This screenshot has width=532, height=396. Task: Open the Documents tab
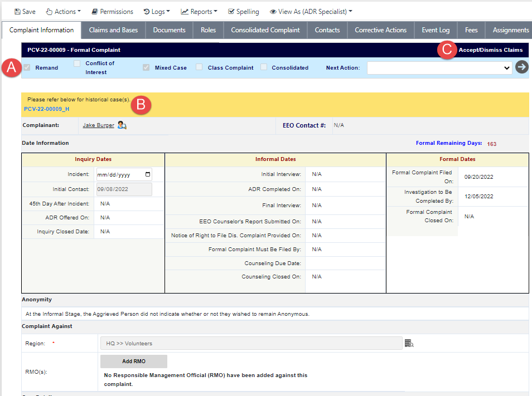click(x=170, y=30)
